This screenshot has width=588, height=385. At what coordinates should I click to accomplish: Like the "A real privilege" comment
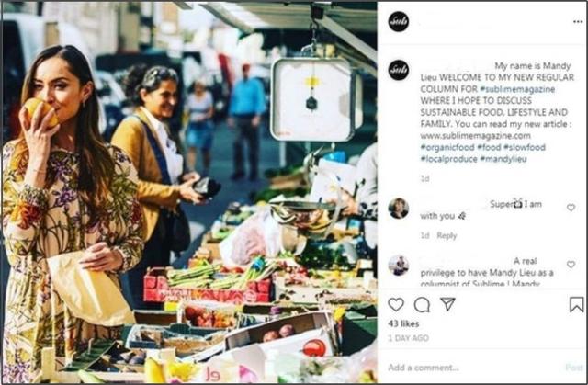click(x=571, y=265)
